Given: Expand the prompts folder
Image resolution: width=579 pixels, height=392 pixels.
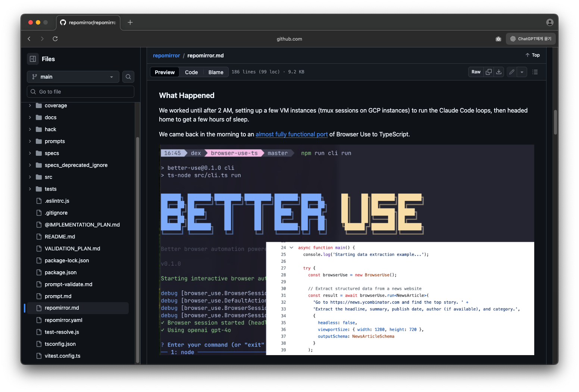Looking at the screenshot, I should point(30,141).
